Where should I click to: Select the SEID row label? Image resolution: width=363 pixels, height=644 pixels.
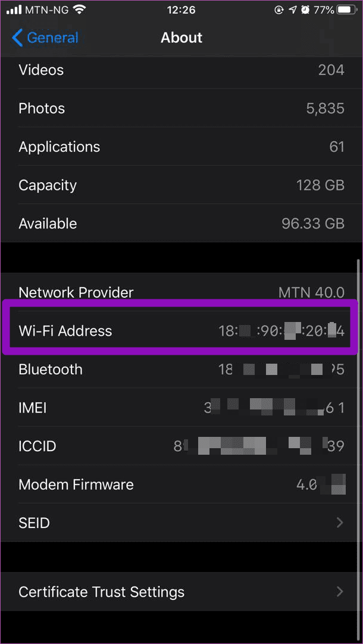(34, 523)
